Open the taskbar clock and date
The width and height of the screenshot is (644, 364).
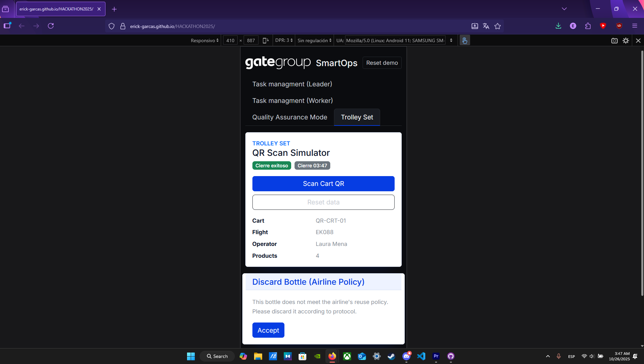(x=619, y=356)
